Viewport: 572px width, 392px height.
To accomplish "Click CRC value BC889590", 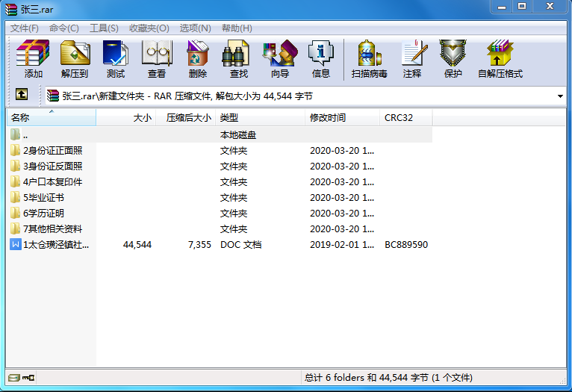I will coord(406,244).
